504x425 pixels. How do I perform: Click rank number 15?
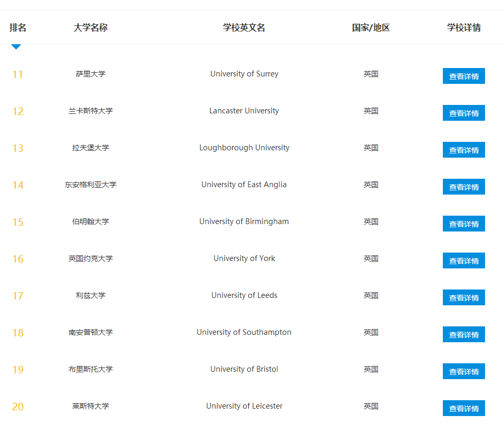[18, 222]
